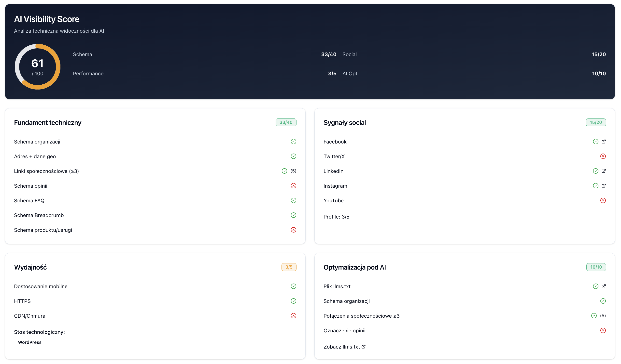Click the red error icon beside Schema opinii
The image size is (621, 364).
[293, 186]
